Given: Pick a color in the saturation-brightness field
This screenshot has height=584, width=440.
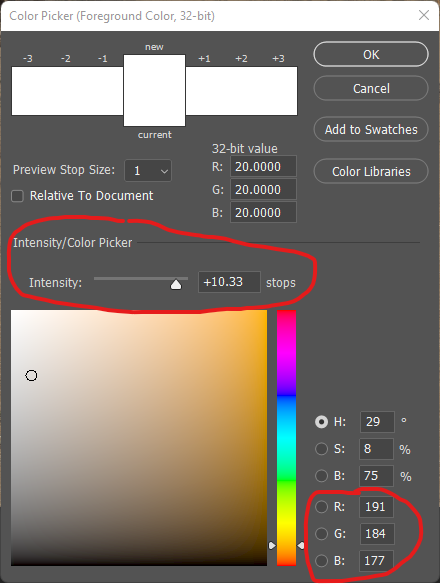Looking at the screenshot, I should pyautogui.click(x=139, y=438).
